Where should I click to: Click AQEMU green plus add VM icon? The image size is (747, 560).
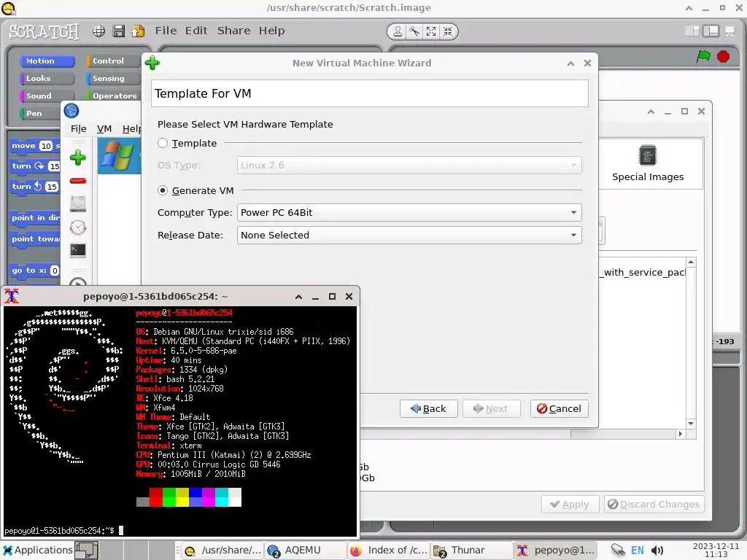click(x=78, y=157)
